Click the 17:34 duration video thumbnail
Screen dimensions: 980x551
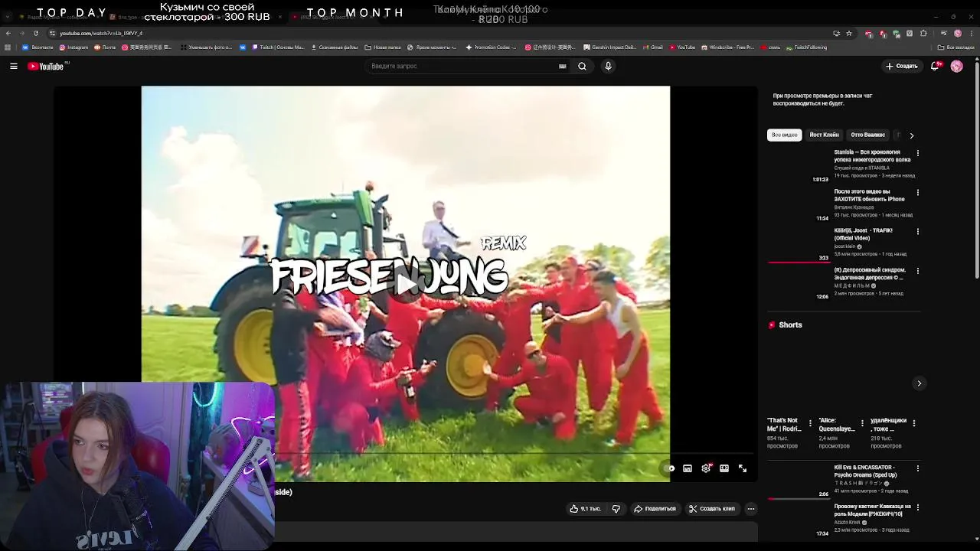pyautogui.click(x=799, y=520)
